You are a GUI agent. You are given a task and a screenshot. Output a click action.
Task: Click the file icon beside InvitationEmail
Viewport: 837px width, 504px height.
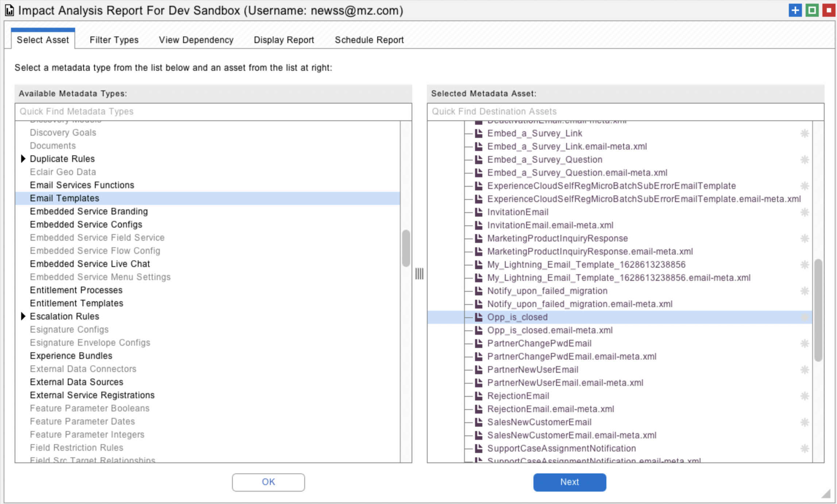pos(479,212)
